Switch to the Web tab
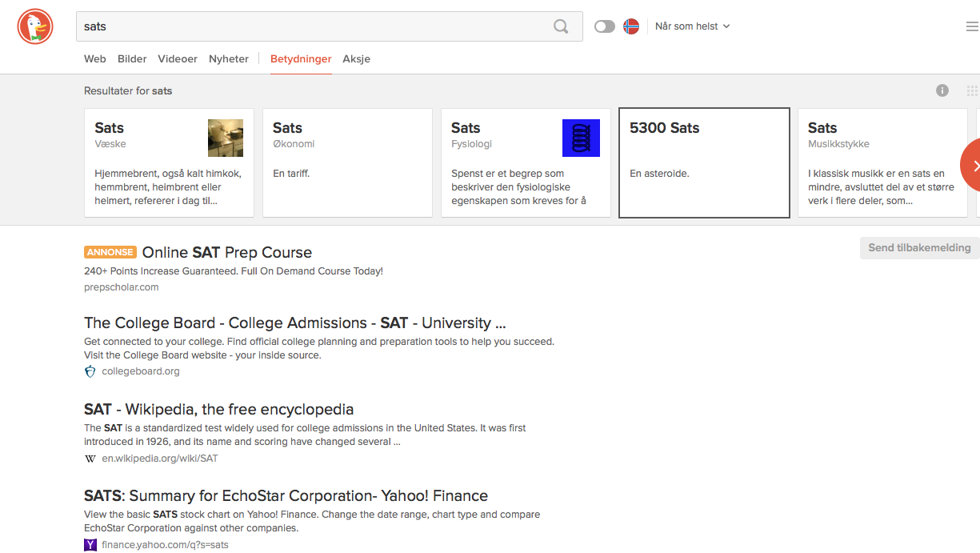The image size is (980, 553). click(x=95, y=58)
